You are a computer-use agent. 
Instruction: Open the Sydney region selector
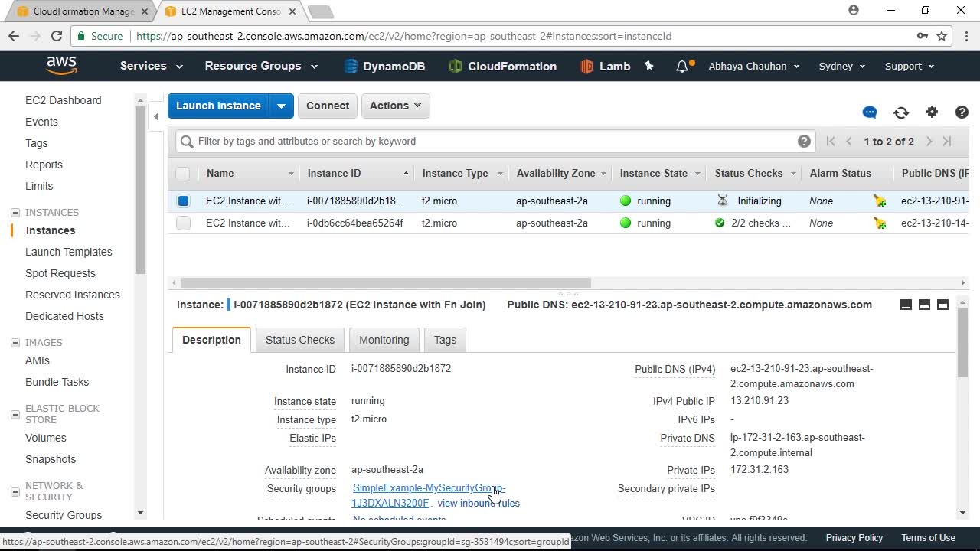click(842, 67)
